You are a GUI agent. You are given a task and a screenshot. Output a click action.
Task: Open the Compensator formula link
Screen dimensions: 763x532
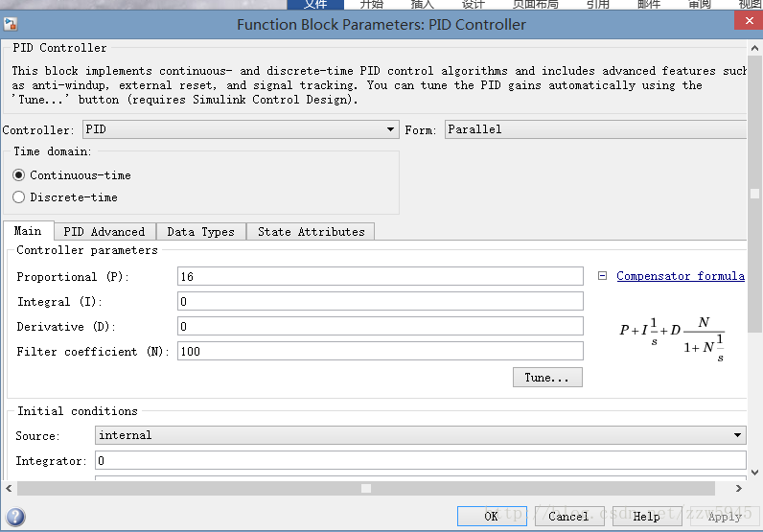tap(681, 276)
